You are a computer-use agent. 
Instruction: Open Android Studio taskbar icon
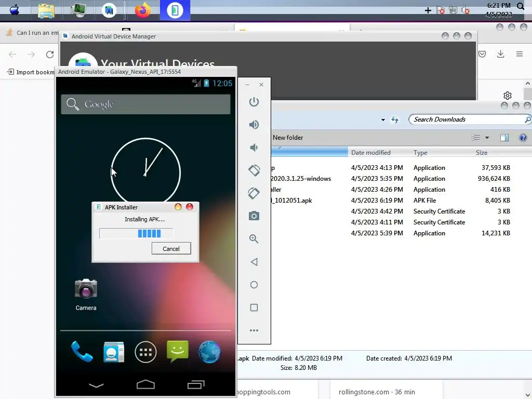click(109, 10)
